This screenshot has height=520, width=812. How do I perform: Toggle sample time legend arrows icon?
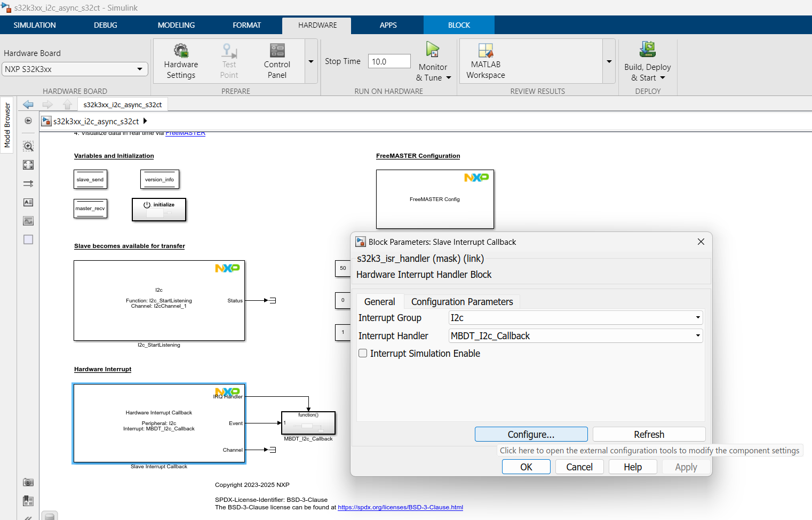[28, 183]
